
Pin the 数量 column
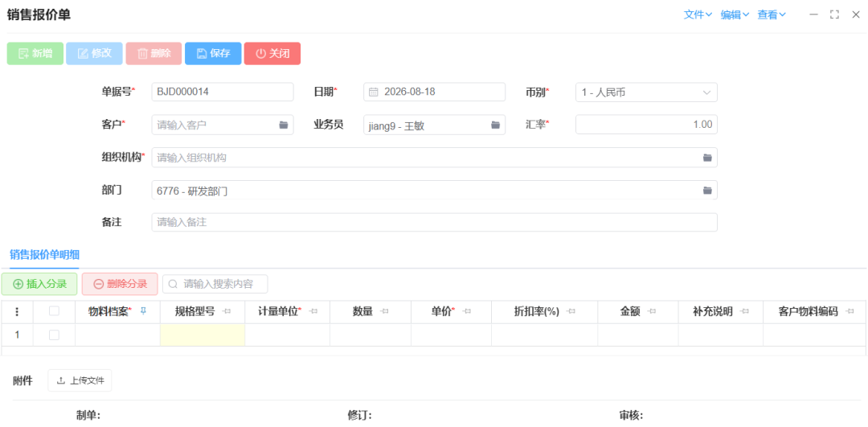[385, 312]
